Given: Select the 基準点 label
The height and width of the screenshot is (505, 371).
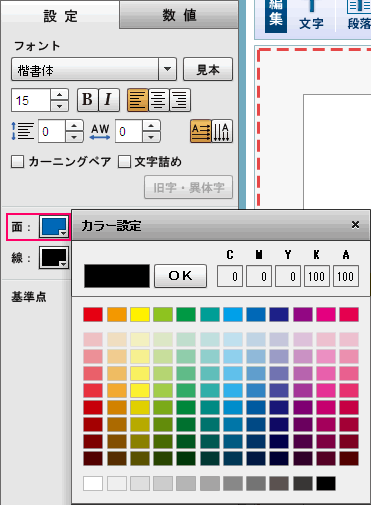Looking at the screenshot, I should tap(29, 296).
